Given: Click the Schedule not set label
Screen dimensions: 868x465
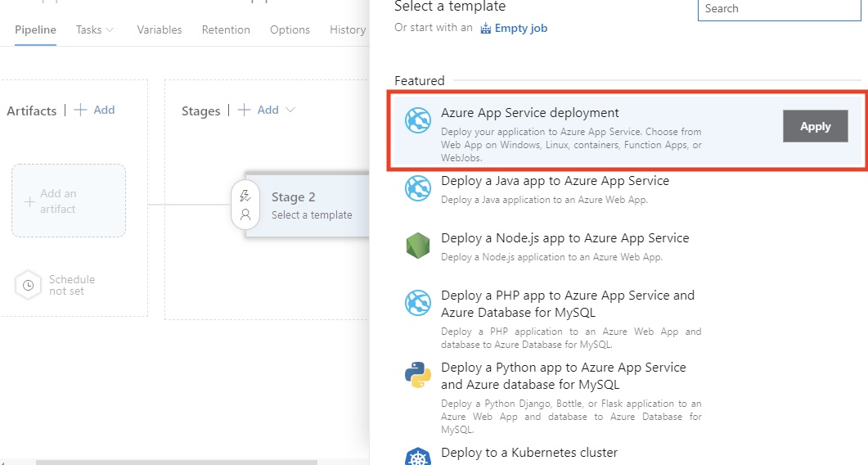Looking at the screenshot, I should [x=72, y=285].
